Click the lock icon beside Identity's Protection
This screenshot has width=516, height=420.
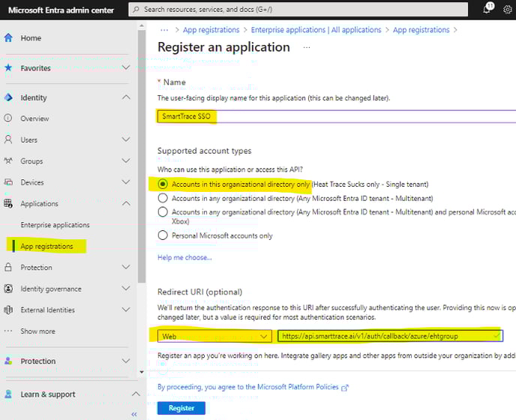click(x=8, y=267)
